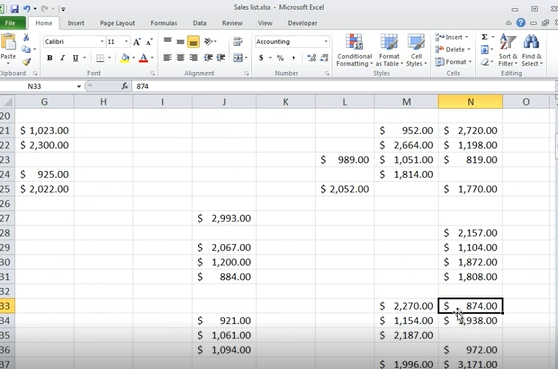The width and height of the screenshot is (558, 369).
Task: Click the Save icon in quick access toolbar
Action: point(14,9)
